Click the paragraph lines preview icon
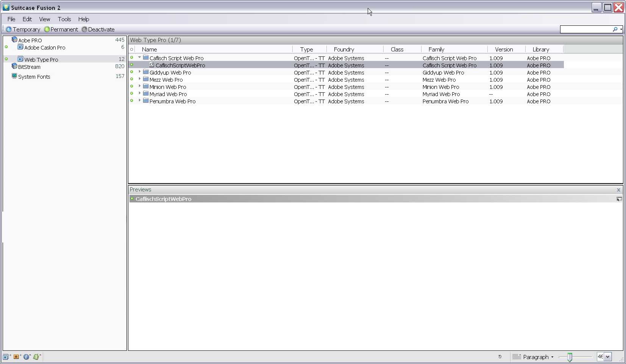 click(517, 357)
